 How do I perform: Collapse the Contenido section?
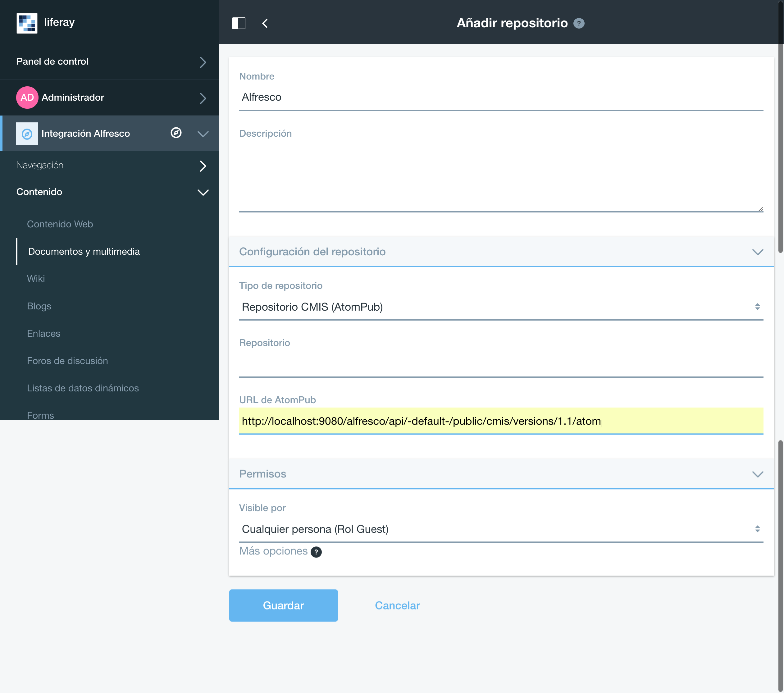(x=203, y=192)
